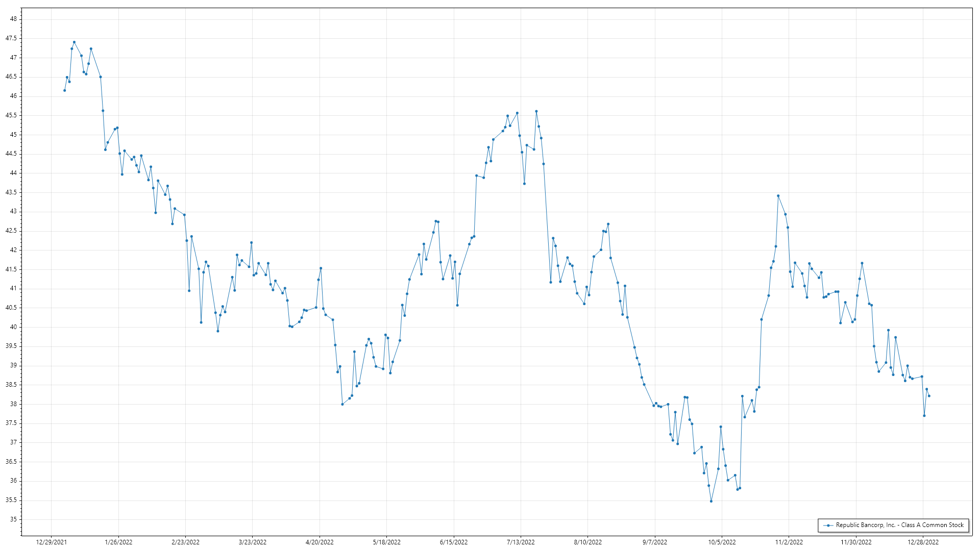
Task: Click the first data point of series
Action: click(64, 90)
